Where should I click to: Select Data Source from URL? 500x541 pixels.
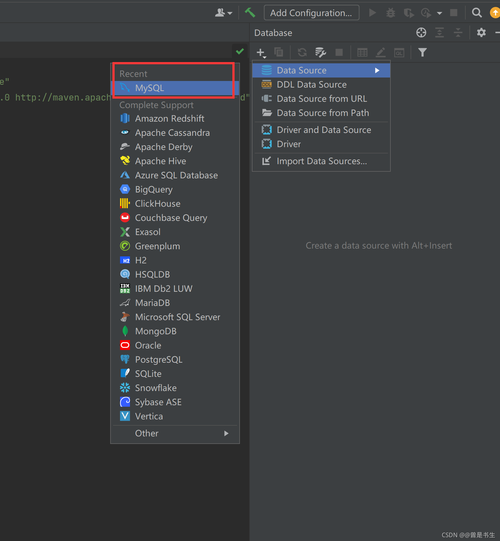tap(321, 99)
